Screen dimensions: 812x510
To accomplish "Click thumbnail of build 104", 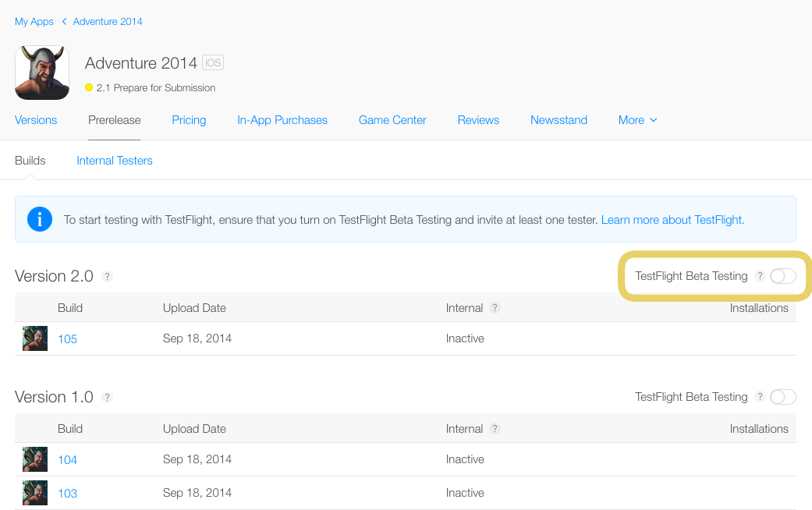I will coord(35,459).
